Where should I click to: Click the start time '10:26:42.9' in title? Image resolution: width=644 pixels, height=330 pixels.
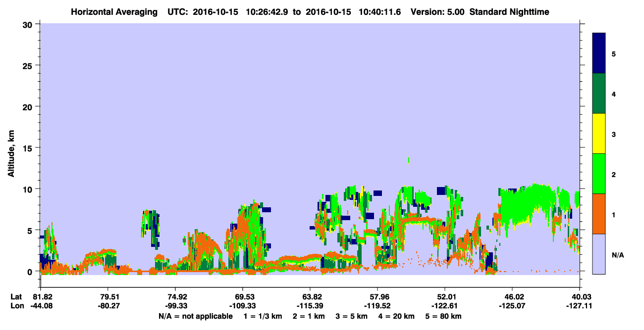[267, 11]
